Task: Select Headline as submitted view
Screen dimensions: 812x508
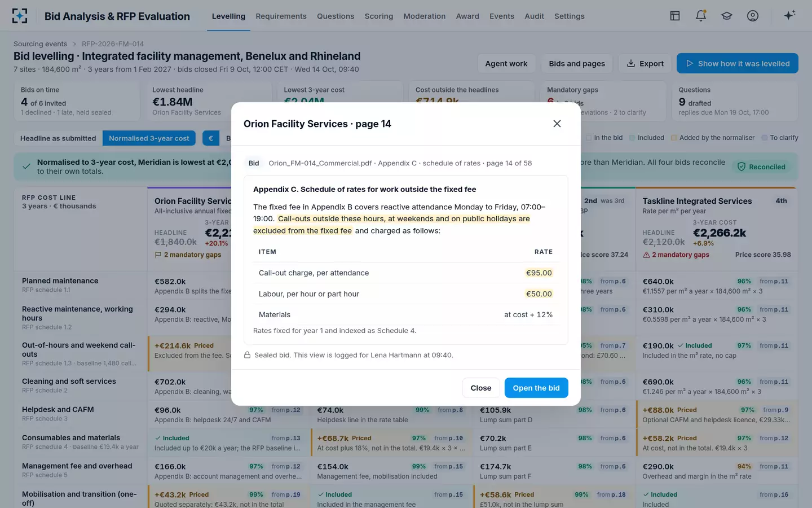Action: tap(58, 138)
